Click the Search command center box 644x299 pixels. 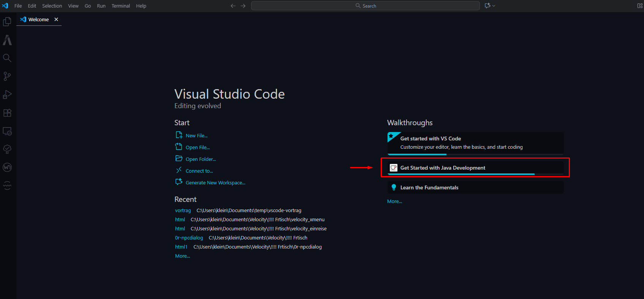[366, 6]
